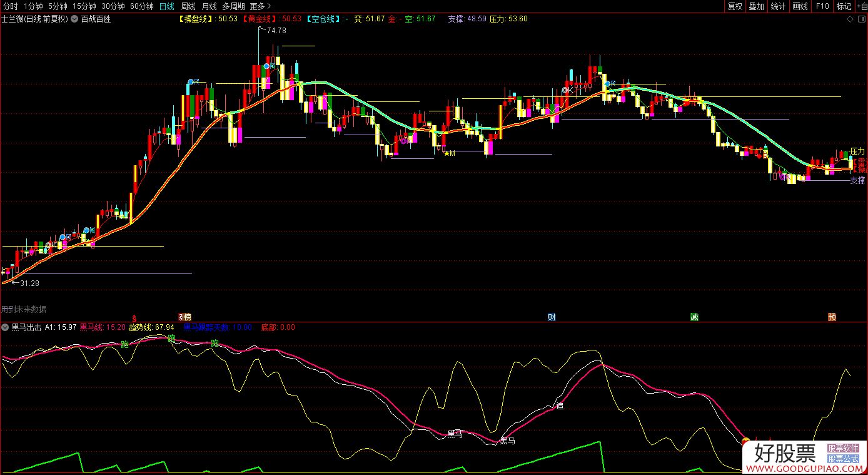The image size is (868, 475).
Task: Select the 30分钟 period tab
Action: tap(113, 6)
